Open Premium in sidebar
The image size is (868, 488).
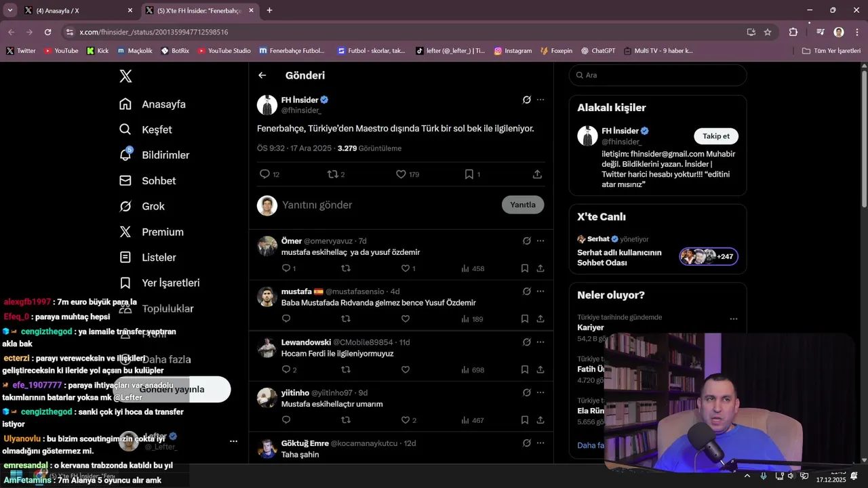pyautogui.click(x=151, y=232)
